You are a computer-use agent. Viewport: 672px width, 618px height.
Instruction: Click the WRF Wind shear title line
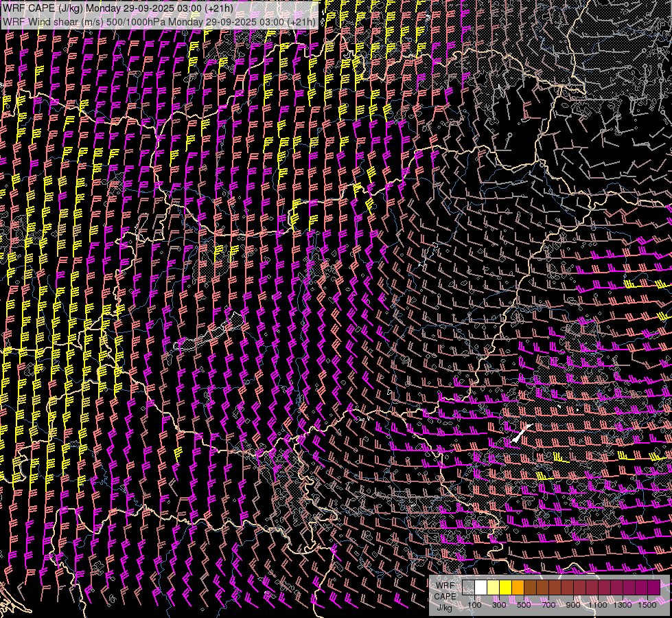point(159,21)
